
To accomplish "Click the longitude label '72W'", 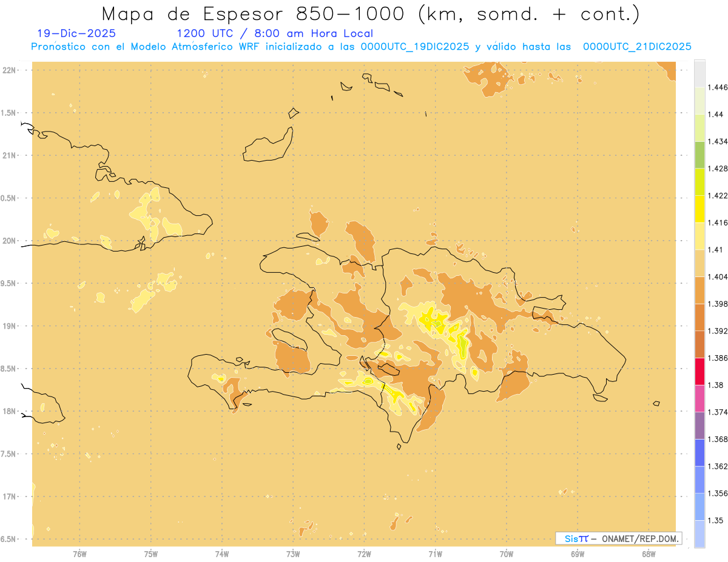I will pyautogui.click(x=364, y=554).
